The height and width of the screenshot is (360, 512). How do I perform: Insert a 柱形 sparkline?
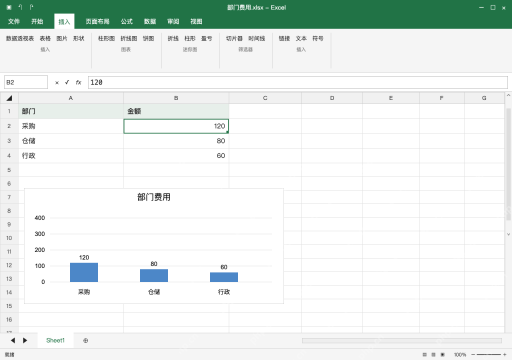click(190, 39)
